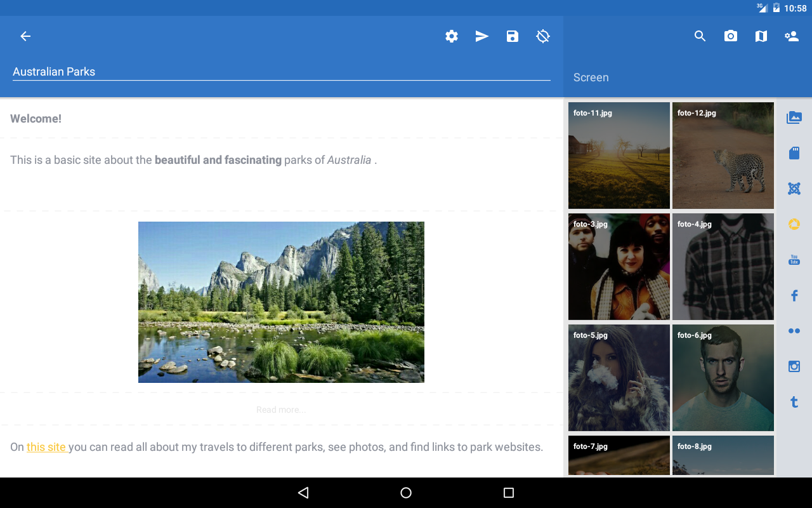Select the Flickr source icon
Viewport: 812px width, 508px height.
click(794, 331)
